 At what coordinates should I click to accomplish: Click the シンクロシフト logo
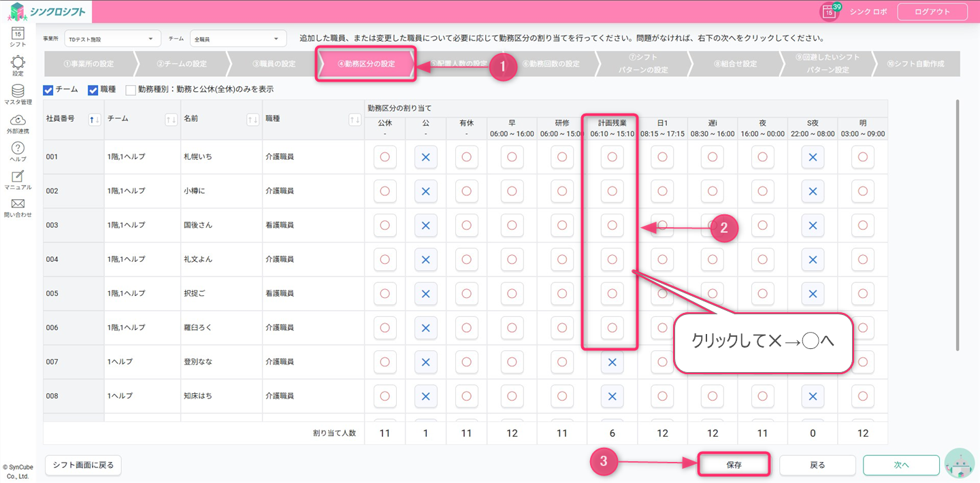click(x=48, y=12)
